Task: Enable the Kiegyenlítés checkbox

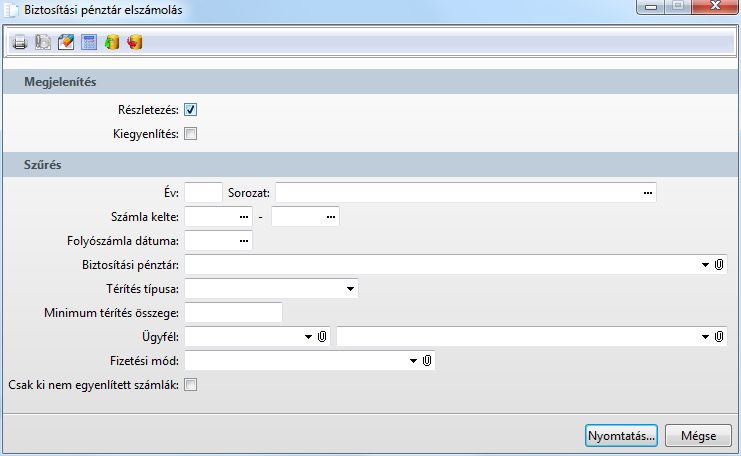Action: click(x=190, y=134)
